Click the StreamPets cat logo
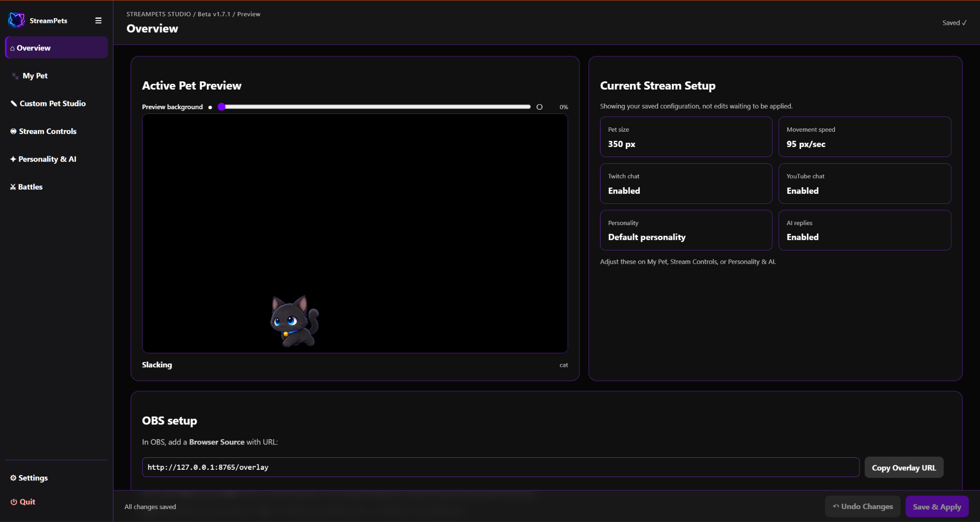 (x=17, y=20)
